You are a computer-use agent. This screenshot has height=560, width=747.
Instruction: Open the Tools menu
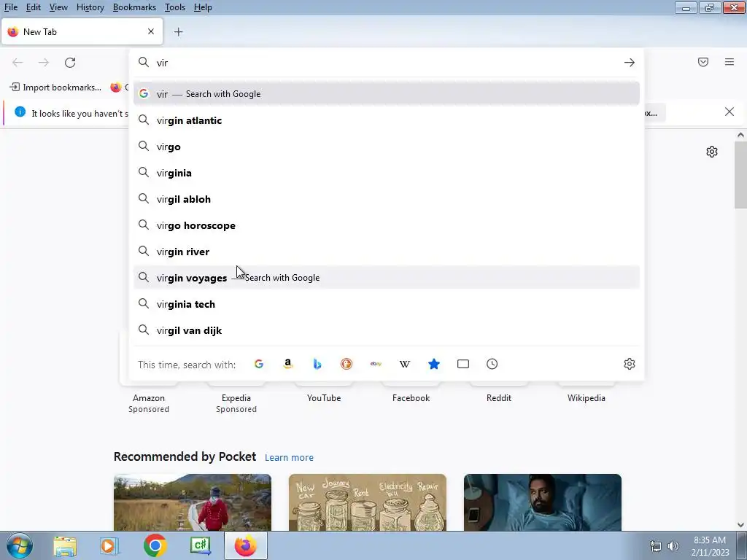point(175,7)
